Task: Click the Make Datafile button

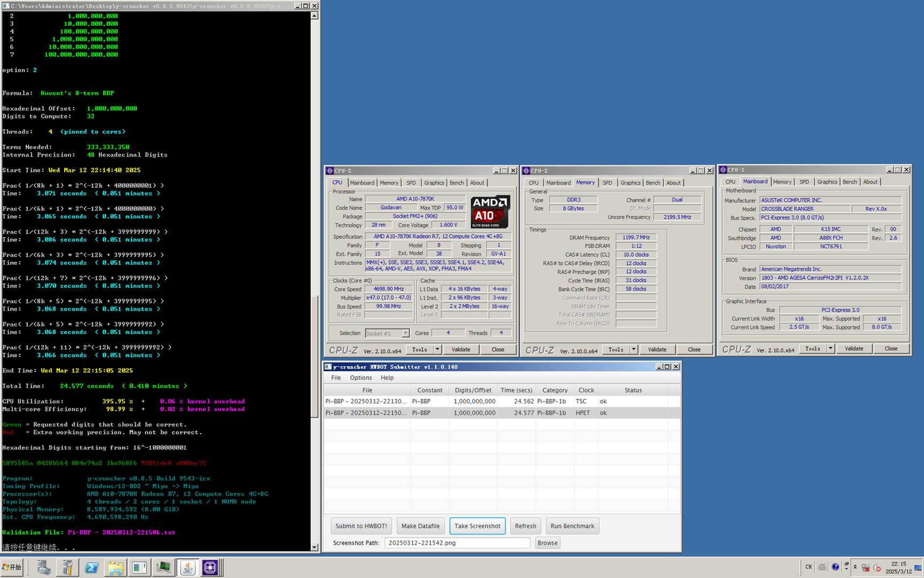Action: tap(420, 526)
